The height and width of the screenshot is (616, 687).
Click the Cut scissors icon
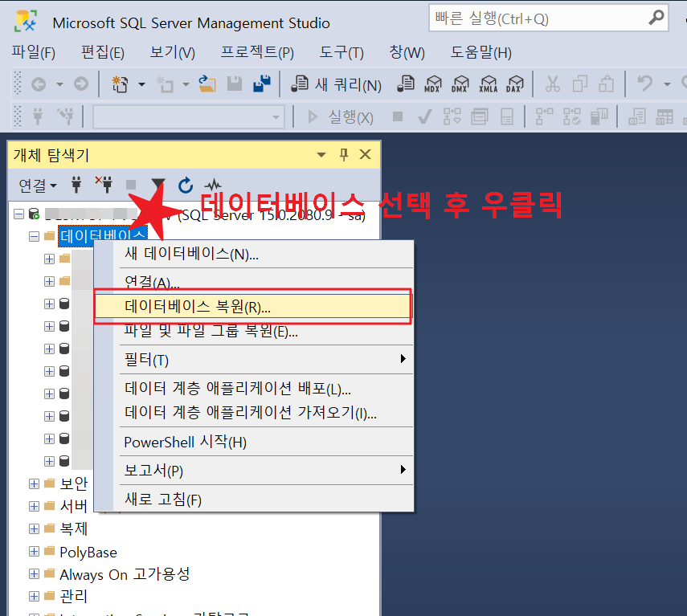553,84
